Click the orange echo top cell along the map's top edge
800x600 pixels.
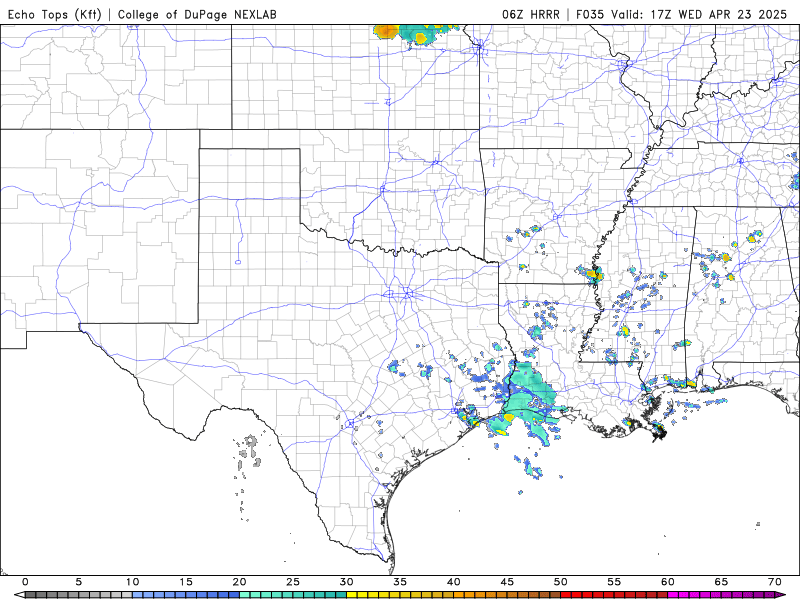pos(386,32)
